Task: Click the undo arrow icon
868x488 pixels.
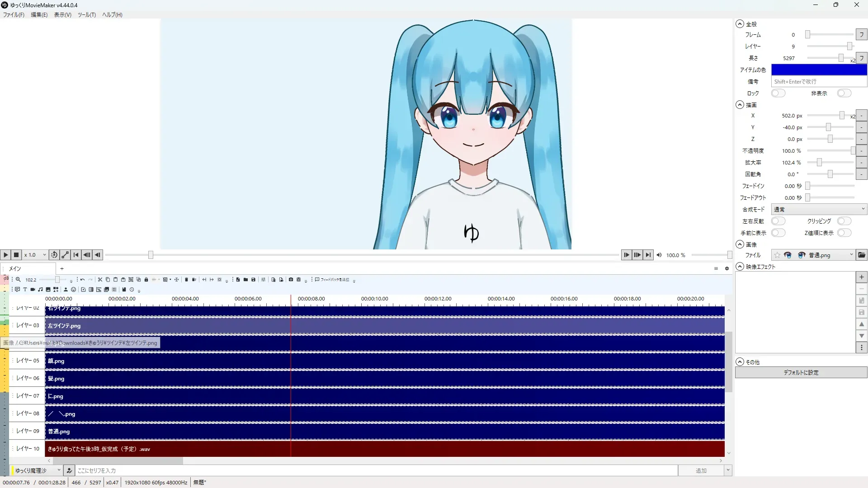Action: pyautogui.click(x=82, y=280)
